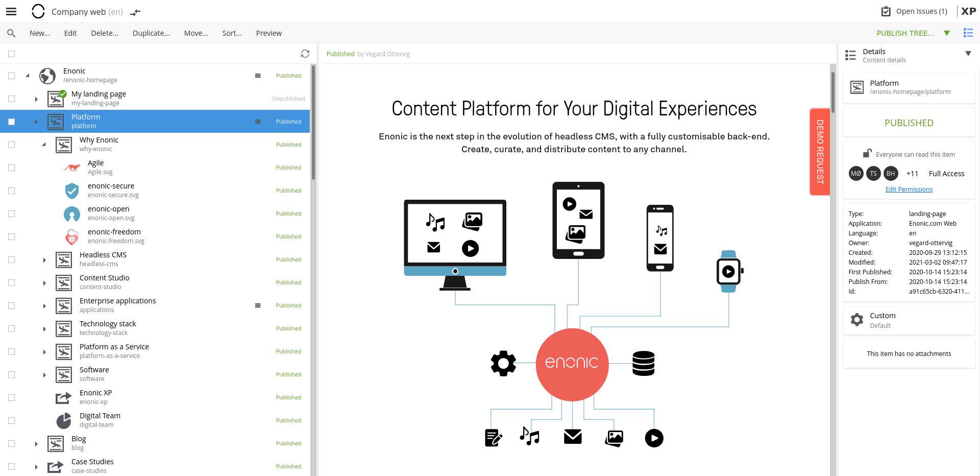
Task: Click the project switch arrows icon
Action: coord(135,12)
